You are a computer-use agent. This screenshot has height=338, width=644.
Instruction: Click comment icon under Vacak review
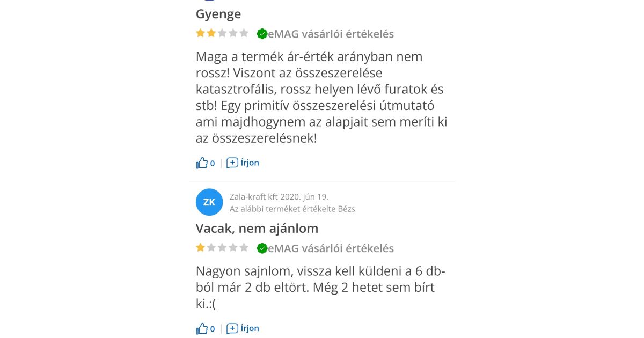click(x=232, y=328)
